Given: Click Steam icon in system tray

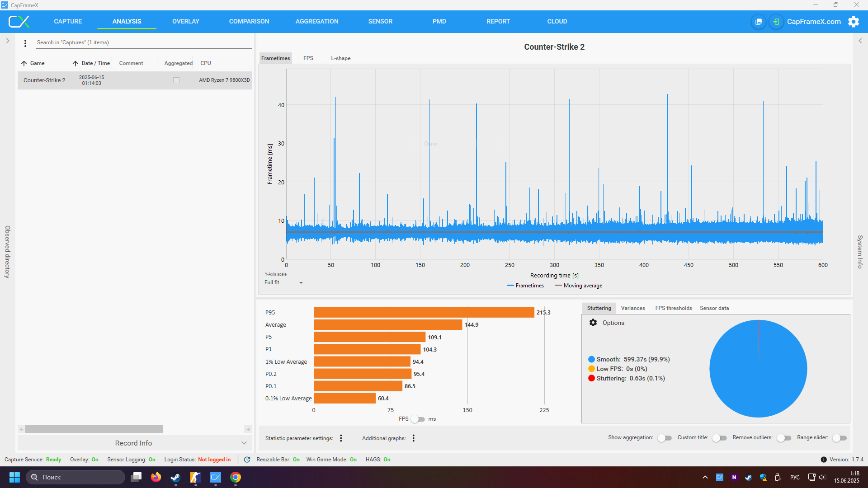Looking at the screenshot, I should coord(748,477).
